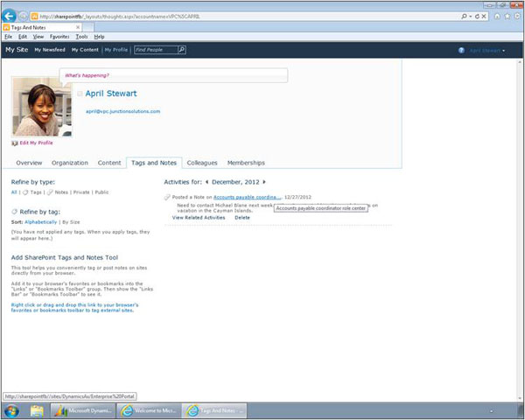This screenshot has width=525, height=420.
Task: Click the browser Back arrow button
Action: [x=9, y=16]
